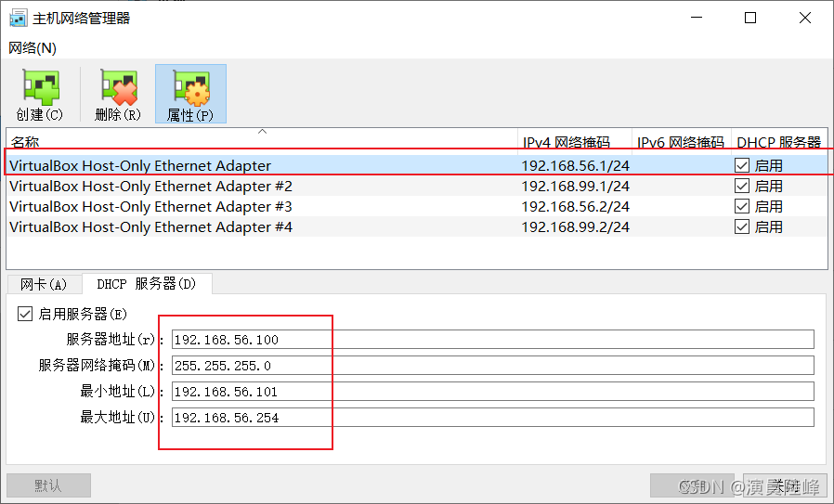Viewport: 834px width, 504px height.
Task: Click the 默认 button
Action: tap(48, 485)
